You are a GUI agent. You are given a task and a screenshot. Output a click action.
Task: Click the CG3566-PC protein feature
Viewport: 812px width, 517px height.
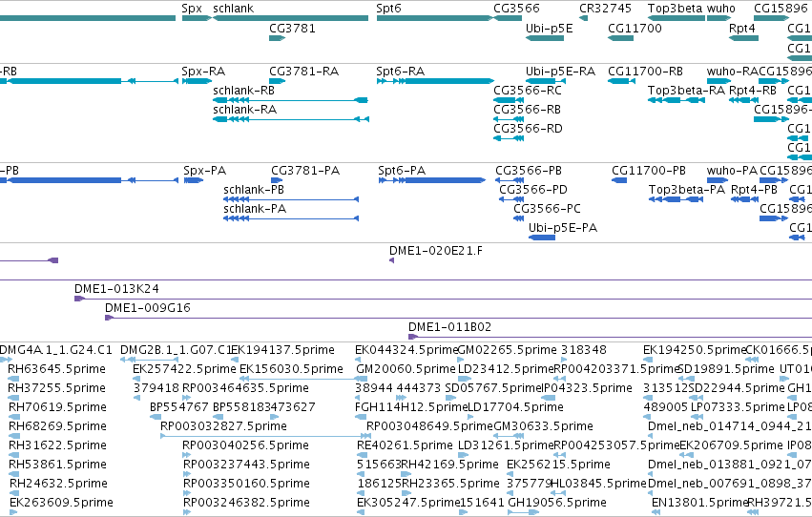[x=518, y=218]
